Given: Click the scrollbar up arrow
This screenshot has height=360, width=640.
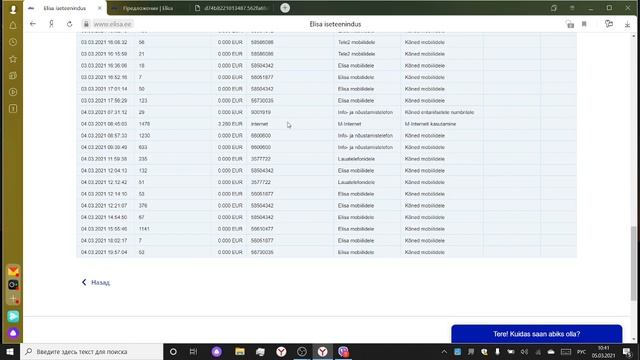Looking at the screenshot, I should coord(633,36).
